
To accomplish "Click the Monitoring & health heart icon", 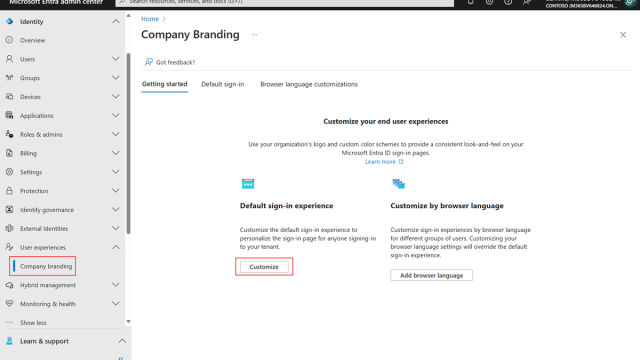I will pyautogui.click(x=9, y=304).
